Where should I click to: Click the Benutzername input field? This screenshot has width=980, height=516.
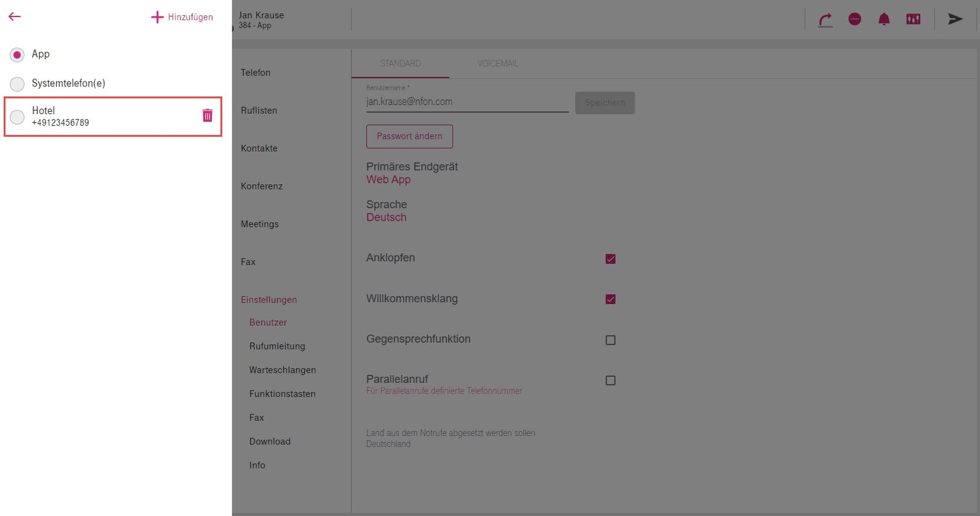point(466,102)
